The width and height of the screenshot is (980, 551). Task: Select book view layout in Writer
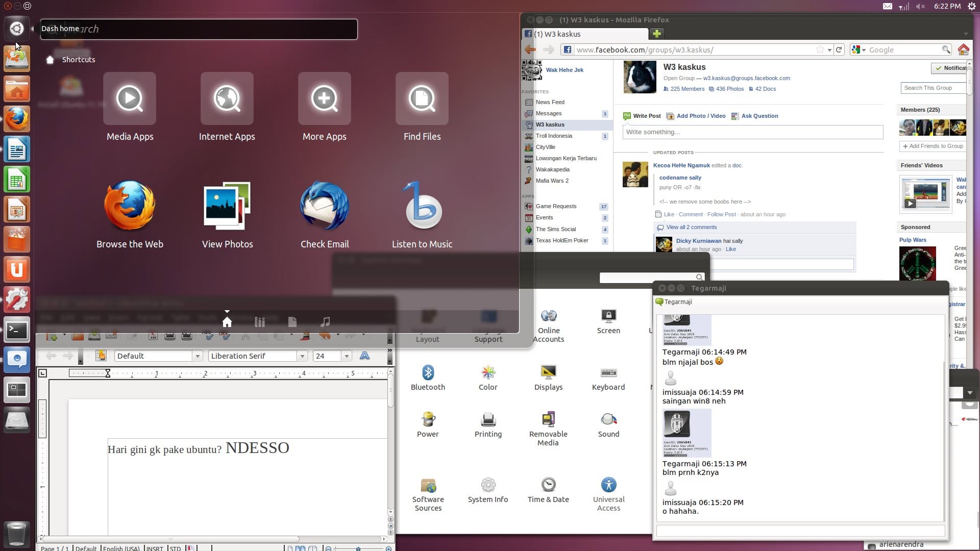point(312,548)
